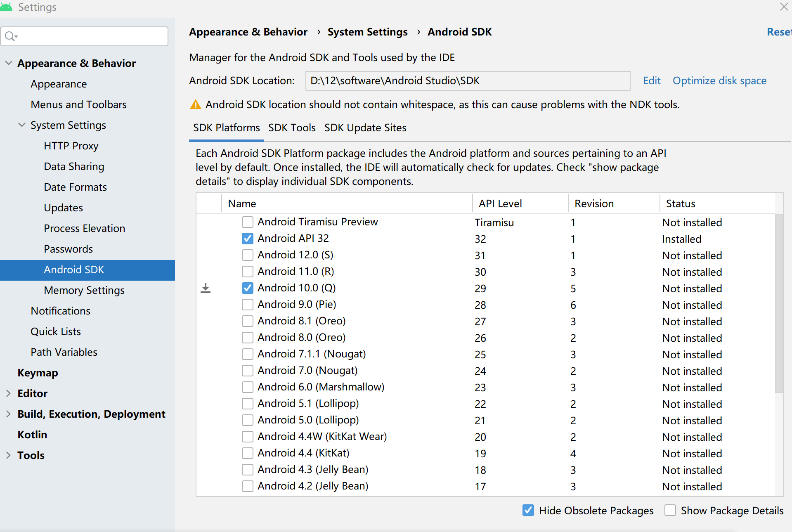Check the Android 4.4 (KitKat) checkbox
792x532 pixels.
(248, 453)
